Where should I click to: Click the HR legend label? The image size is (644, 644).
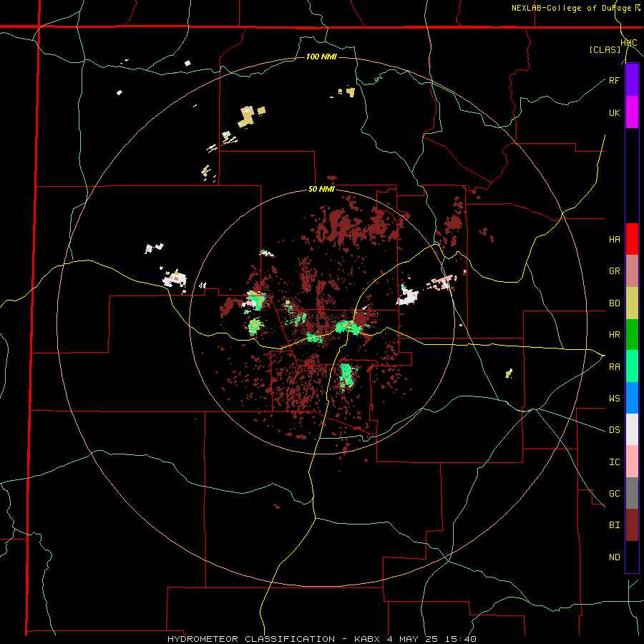tap(614, 335)
